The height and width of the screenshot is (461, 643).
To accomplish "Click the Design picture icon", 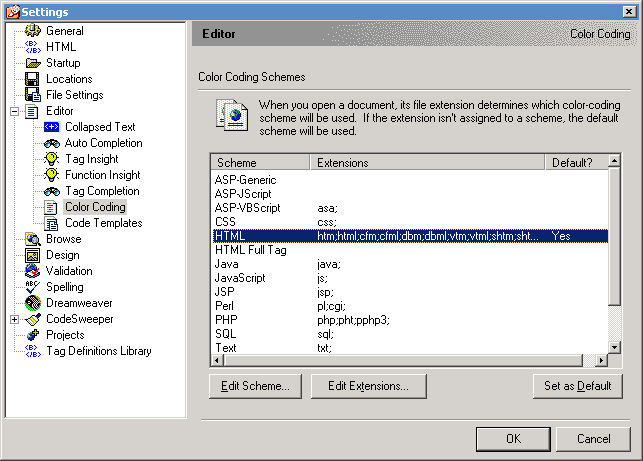I will tap(32, 255).
